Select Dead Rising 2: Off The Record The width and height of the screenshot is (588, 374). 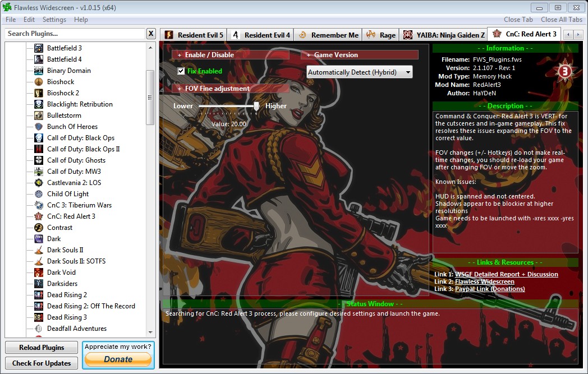pyautogui.click(x=91, y=306)
